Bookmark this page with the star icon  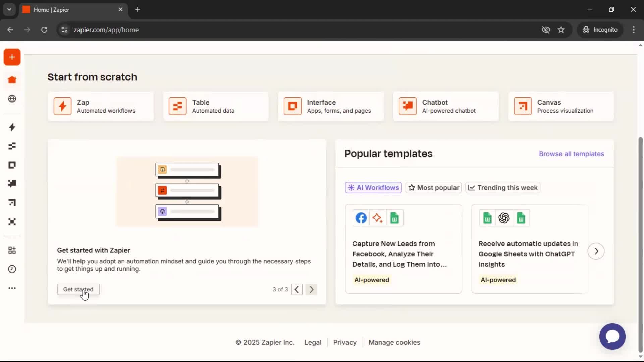[x=561, y=29]
